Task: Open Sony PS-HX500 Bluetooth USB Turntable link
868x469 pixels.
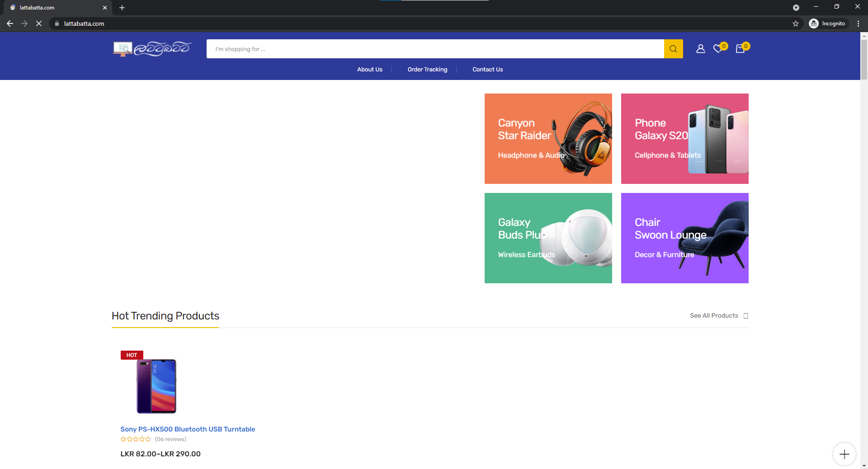Action: click(x=188, y=429)
